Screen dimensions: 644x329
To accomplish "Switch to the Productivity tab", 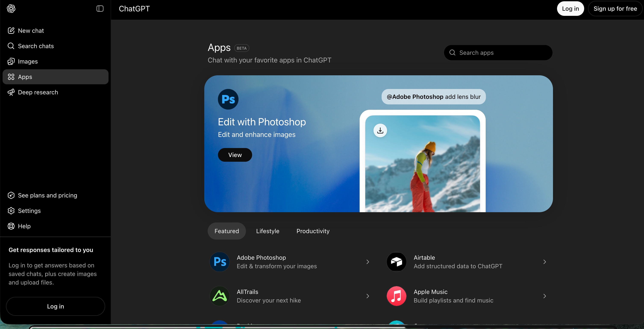I will click(313, 231).
